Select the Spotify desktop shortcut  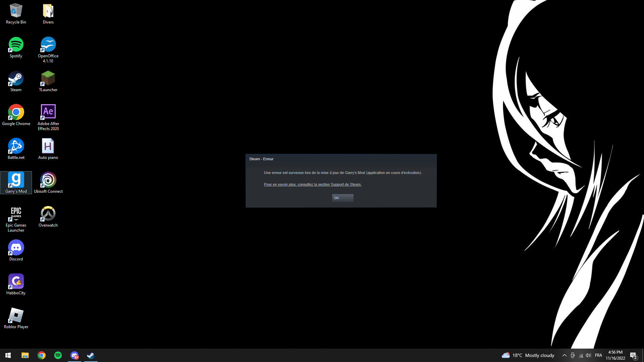(16, 48)
